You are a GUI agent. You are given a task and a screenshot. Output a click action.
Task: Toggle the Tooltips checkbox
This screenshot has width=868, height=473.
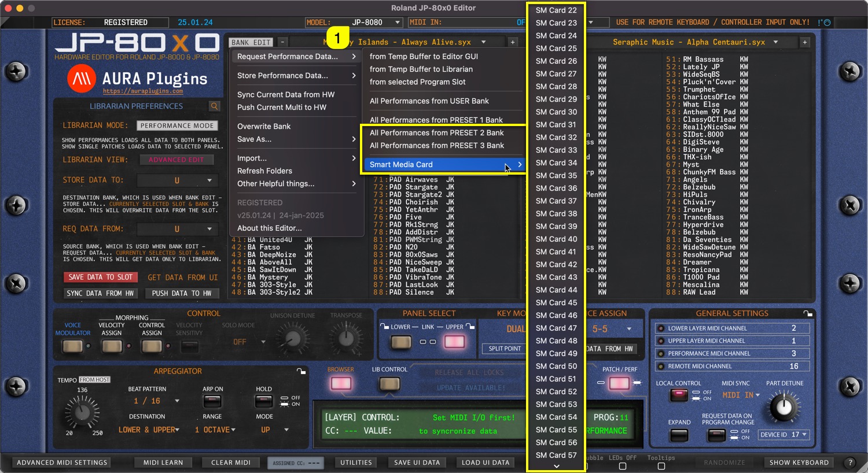[x=661, y=466]
